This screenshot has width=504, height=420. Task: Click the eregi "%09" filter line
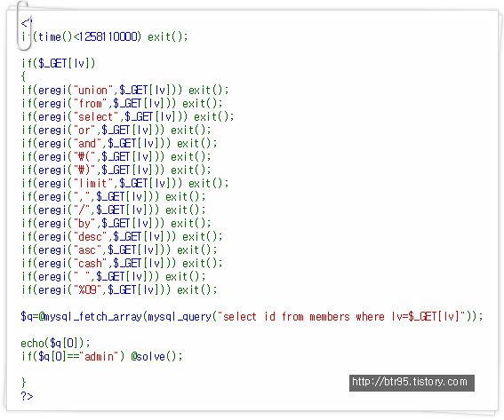point(119,290)
